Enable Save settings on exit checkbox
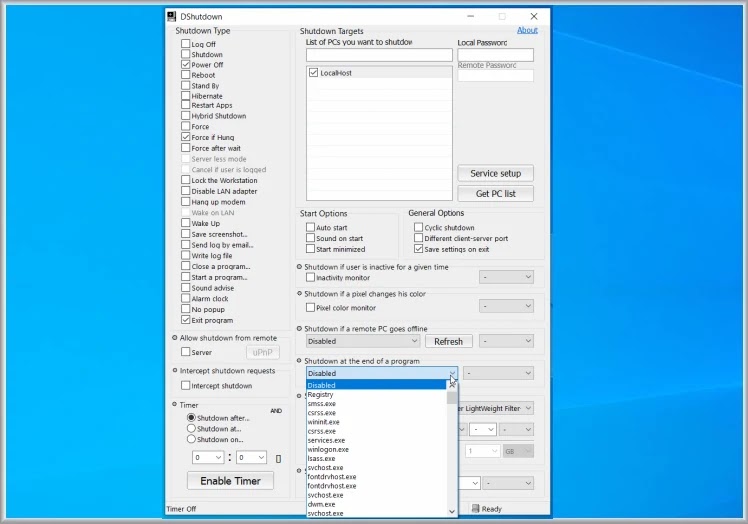Image resolution: width=748 pixels, height=524 pixels. pyautogui.click(x=418, y=249)
